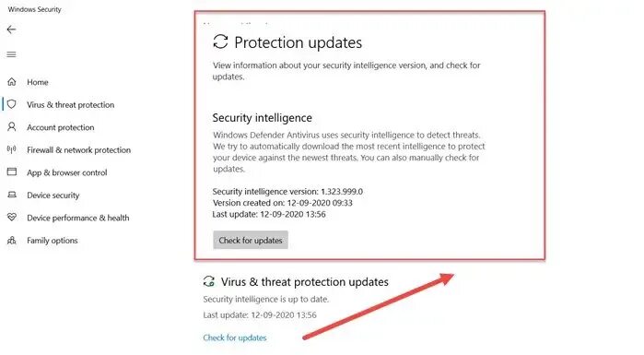Click the back arrow icon
The width and height of the screenshot is (644, 355).
pos(11,30)
